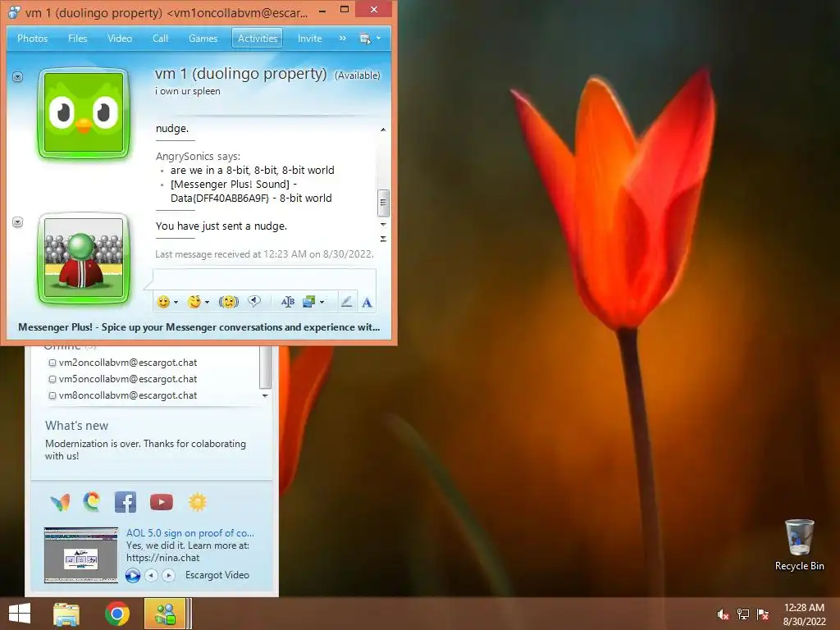Click the Duolingo owl display picture
The image size is (840, 630).
pyautogui.click(x=84, y=113)
